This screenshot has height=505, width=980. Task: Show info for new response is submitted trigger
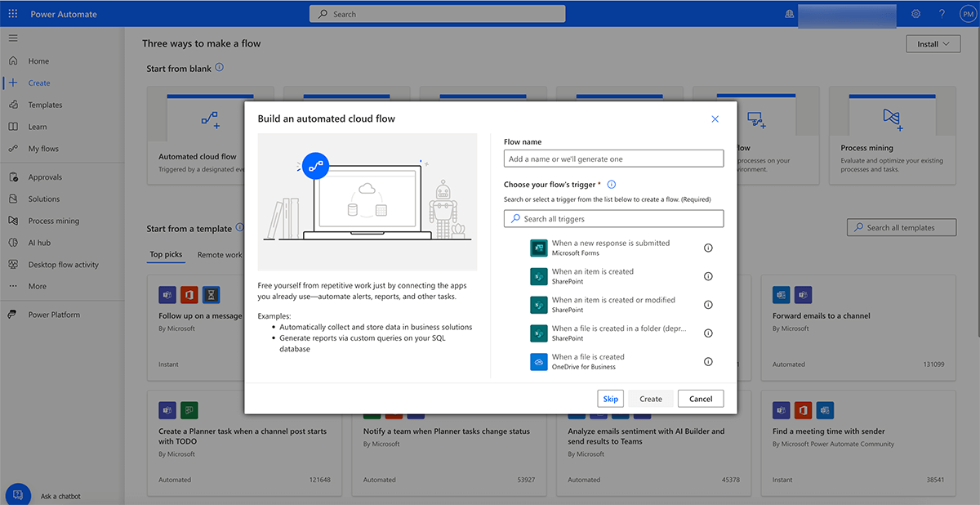point(708,248)
